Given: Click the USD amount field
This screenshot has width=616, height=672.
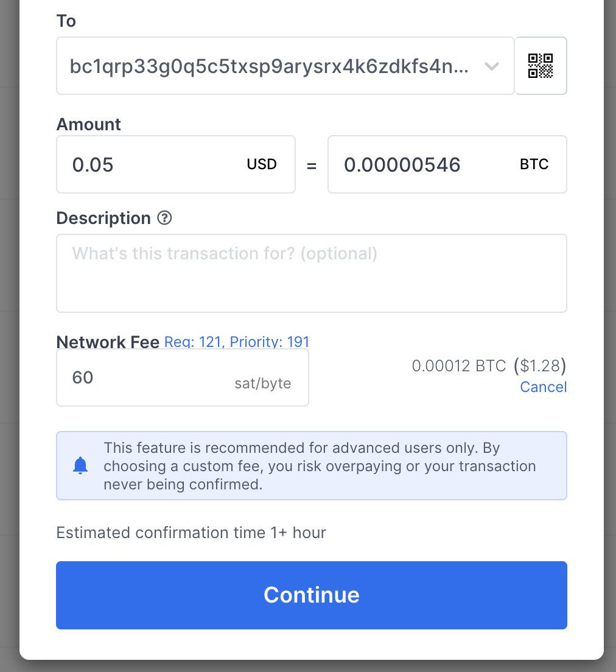Looking at the screenshot, I should tap(176, 164).
